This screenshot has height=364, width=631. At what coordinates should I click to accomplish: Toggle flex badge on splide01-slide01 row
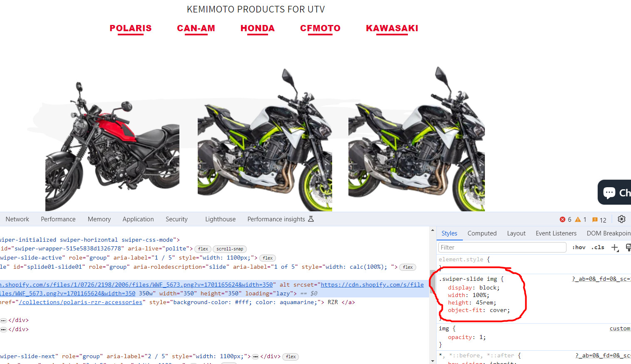(x=408, y=267)
